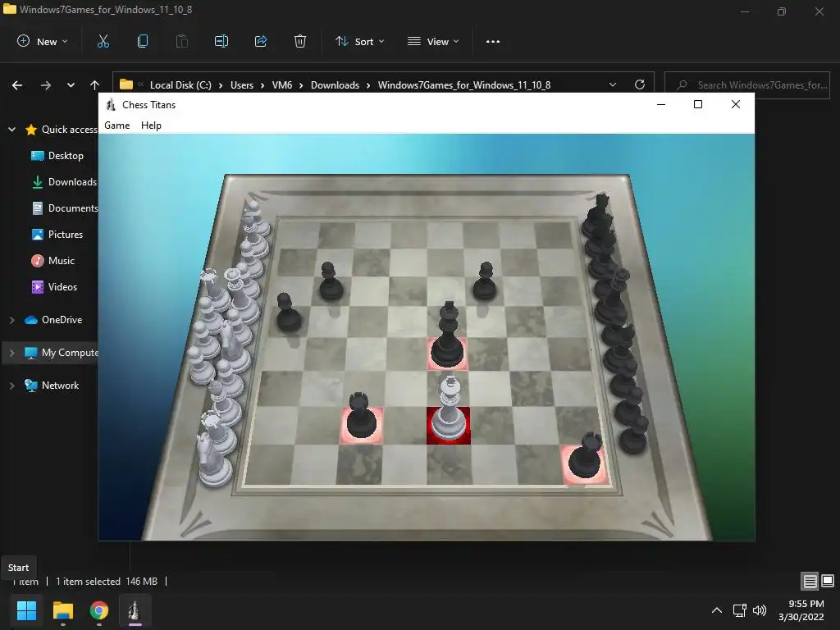Go up one folder level arrow
The image size is (840, 630).
click(95, 84)
